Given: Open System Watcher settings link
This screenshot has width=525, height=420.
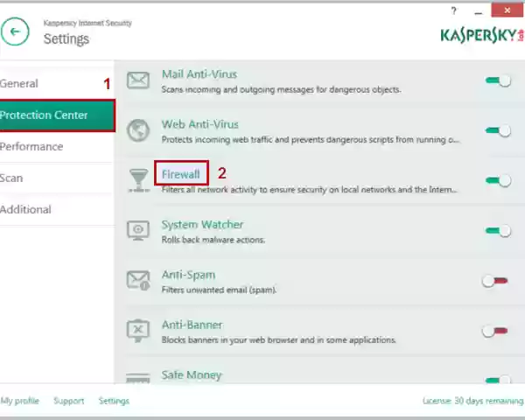Looking at the screenshot, I should 202,224.
